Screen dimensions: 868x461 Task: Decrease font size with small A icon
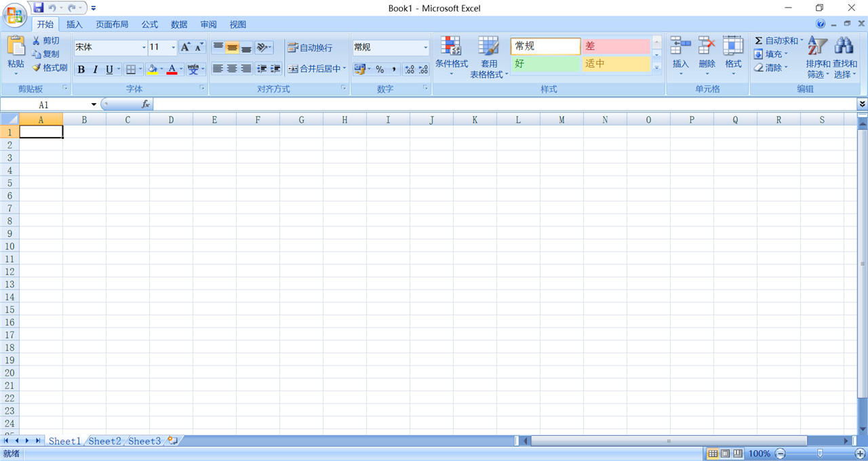tap(199, 47)
